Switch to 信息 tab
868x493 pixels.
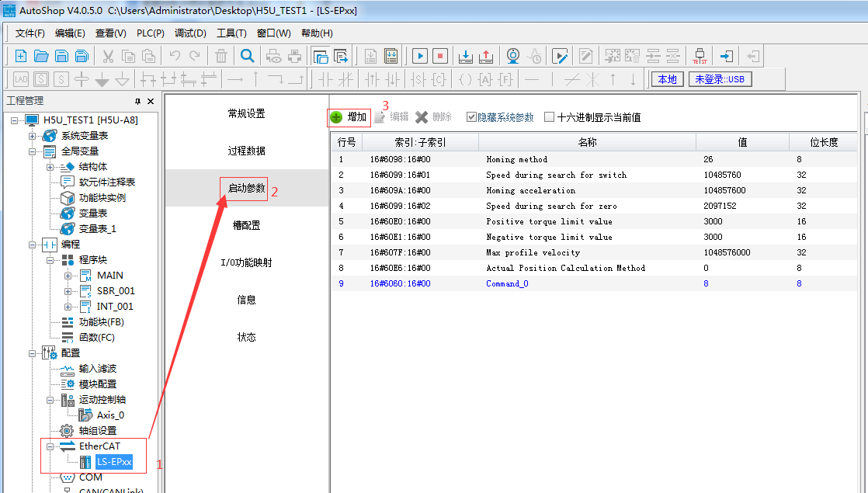click(247, 300)
